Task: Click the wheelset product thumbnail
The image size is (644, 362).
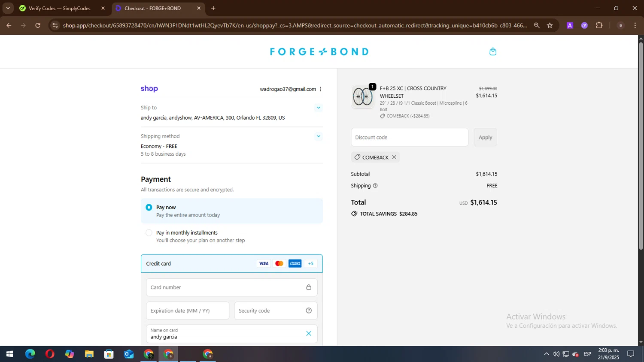Action: [x=363, y=97]
